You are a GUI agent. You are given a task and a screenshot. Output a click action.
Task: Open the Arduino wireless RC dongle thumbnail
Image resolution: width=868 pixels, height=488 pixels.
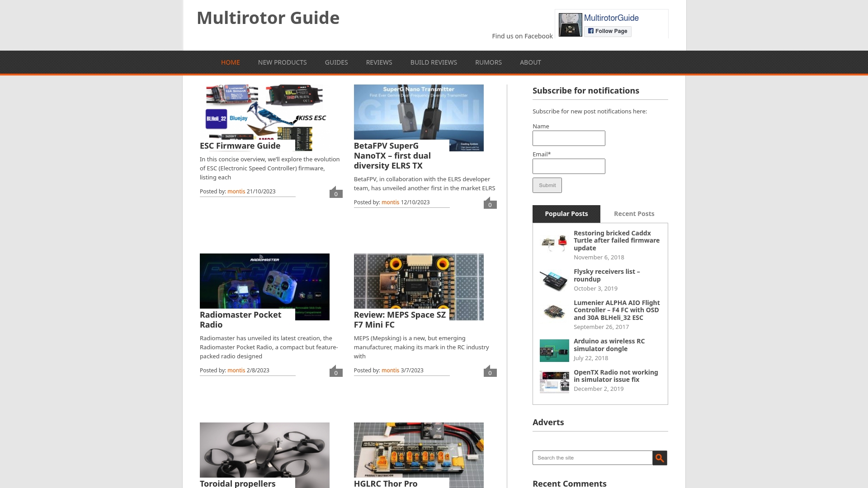pos(554,351)
